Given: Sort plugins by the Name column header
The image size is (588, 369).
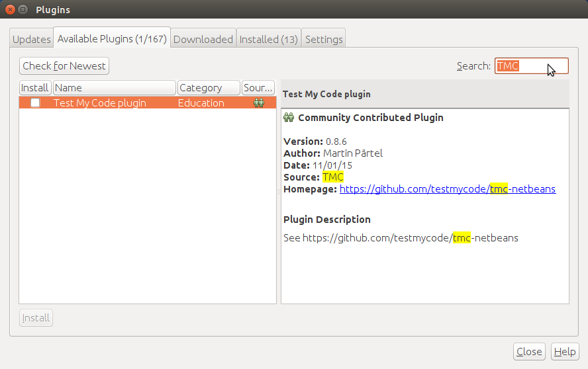Looking at the screenshot, I should [x=115, y=88].
